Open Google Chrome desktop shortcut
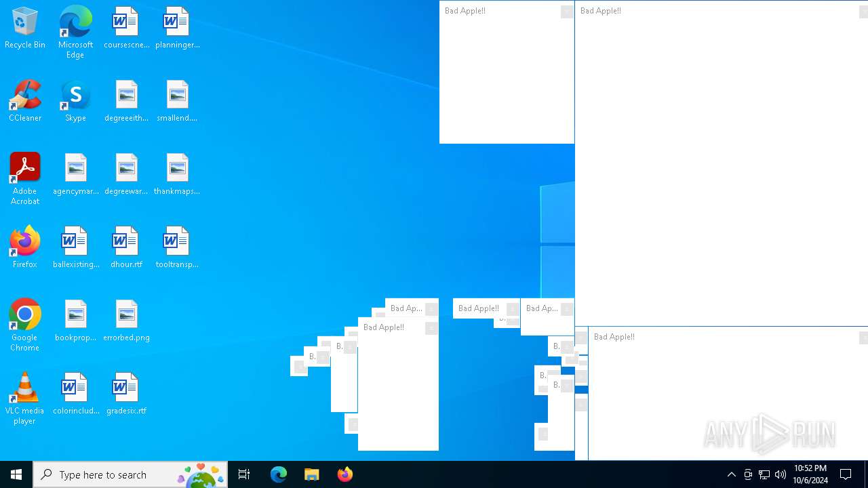The image size is (868, 488). tap(25, 325)
